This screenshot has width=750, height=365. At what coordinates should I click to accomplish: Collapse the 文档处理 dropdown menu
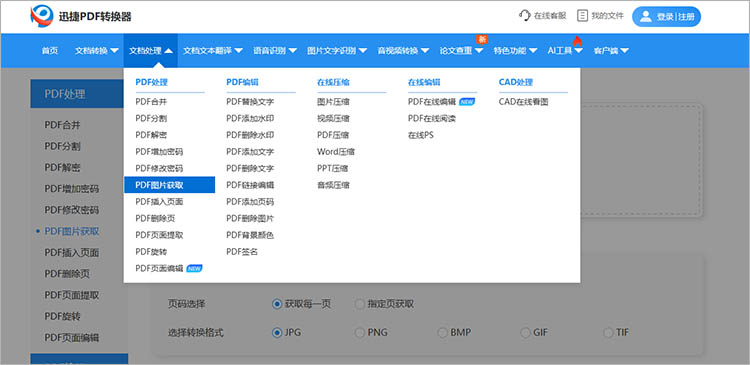coord(151,50)
